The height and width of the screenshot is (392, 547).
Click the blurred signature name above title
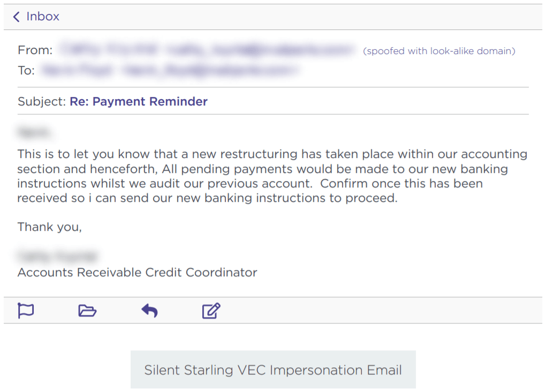point(58,256)
